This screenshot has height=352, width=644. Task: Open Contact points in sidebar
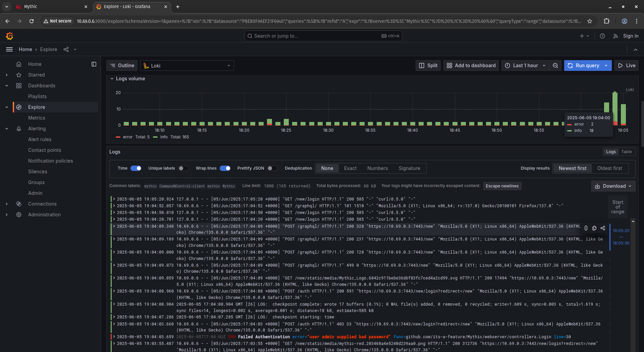(x=45, y=150)
